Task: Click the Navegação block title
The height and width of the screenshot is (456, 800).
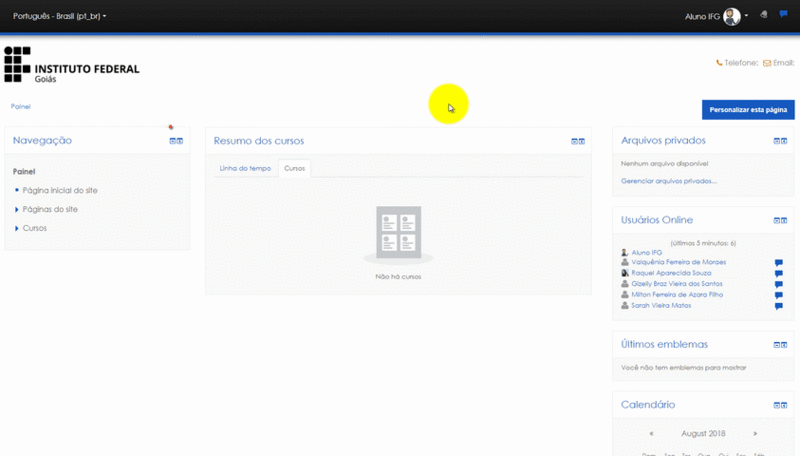Action: (x=42, y=140)
